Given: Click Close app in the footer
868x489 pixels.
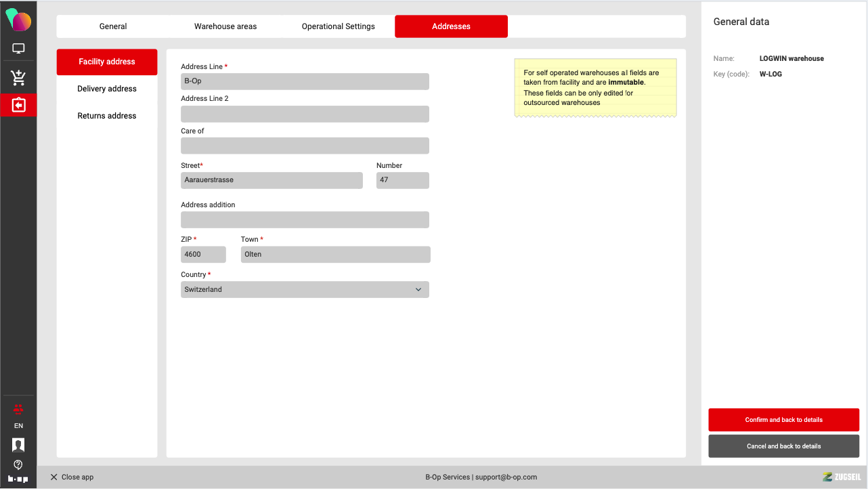Looking at the screenshot, I should [72, 477].
